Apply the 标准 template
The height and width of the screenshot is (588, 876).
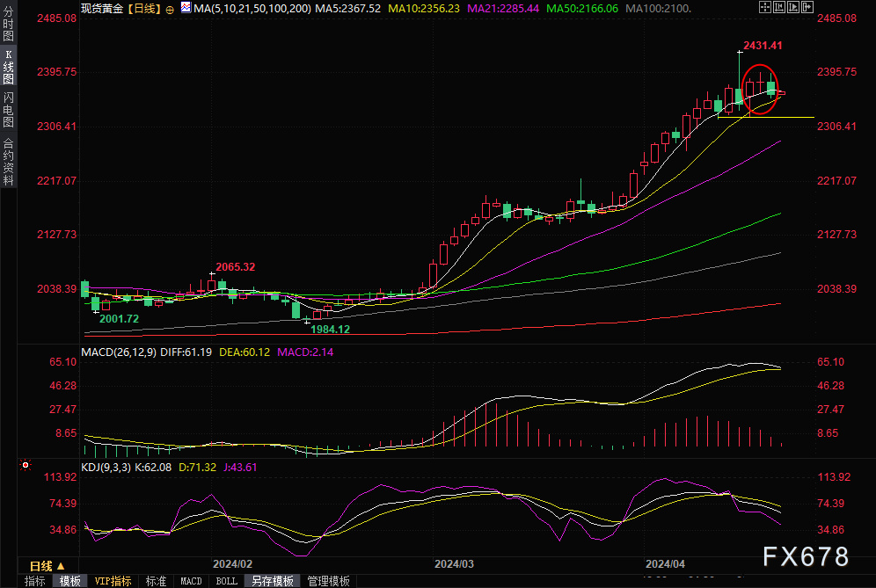tap(156, 581)
